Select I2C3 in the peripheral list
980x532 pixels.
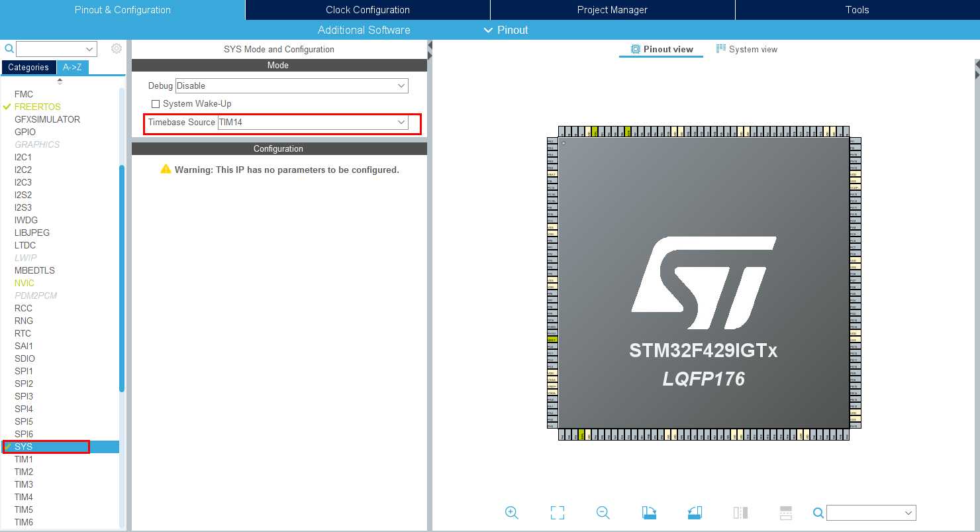23,182
